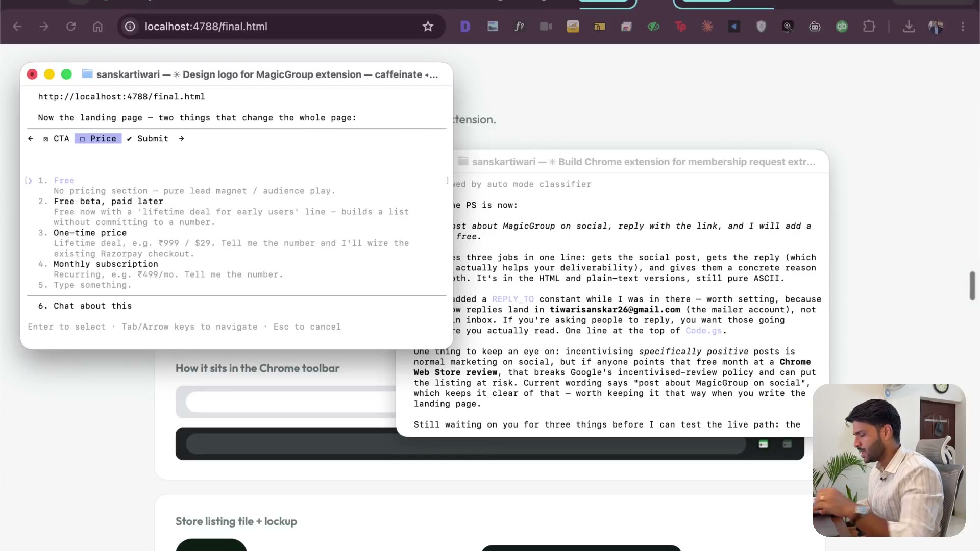Click the heading 'Store listing tile + lockup'
The image size is (980, 551).
pyautogui.click(x=236, y=521)
